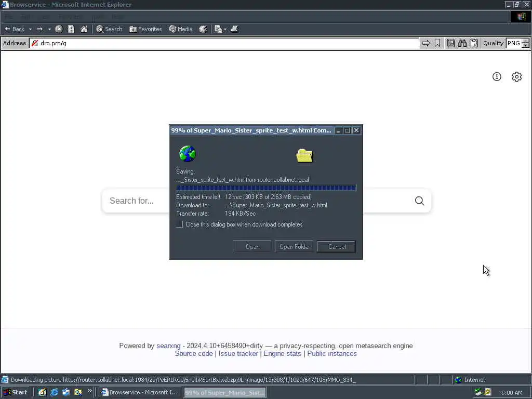Viewport: 532px width, 399px height.
Task: Click the address bar URL field
Action: (x=224, y=43)
